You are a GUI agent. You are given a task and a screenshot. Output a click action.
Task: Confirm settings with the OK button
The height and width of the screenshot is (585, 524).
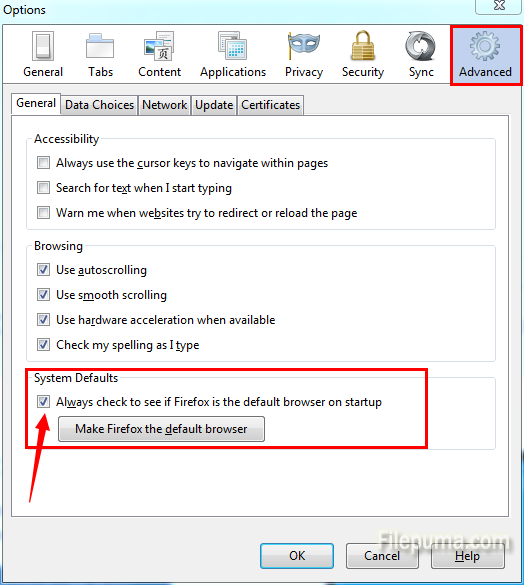tap(297, 556)
